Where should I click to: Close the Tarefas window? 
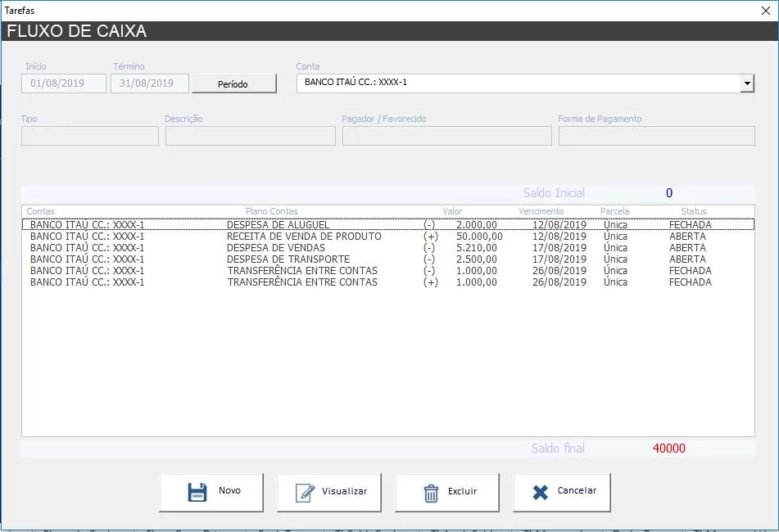point(765,11)
